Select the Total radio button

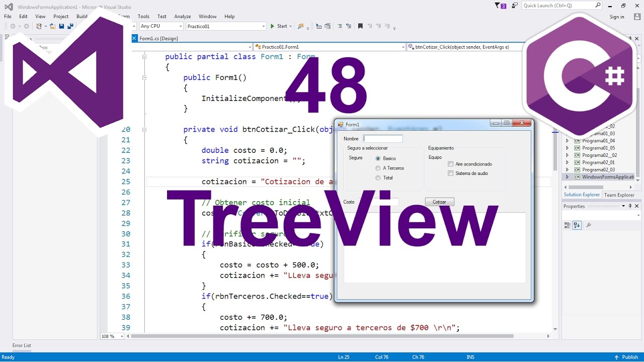pos(378,177)
